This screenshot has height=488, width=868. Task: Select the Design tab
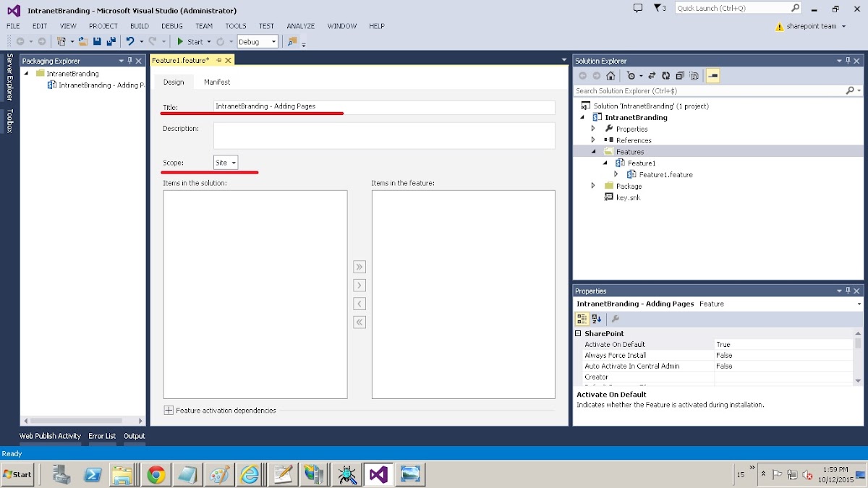click(x=174, y=82)
